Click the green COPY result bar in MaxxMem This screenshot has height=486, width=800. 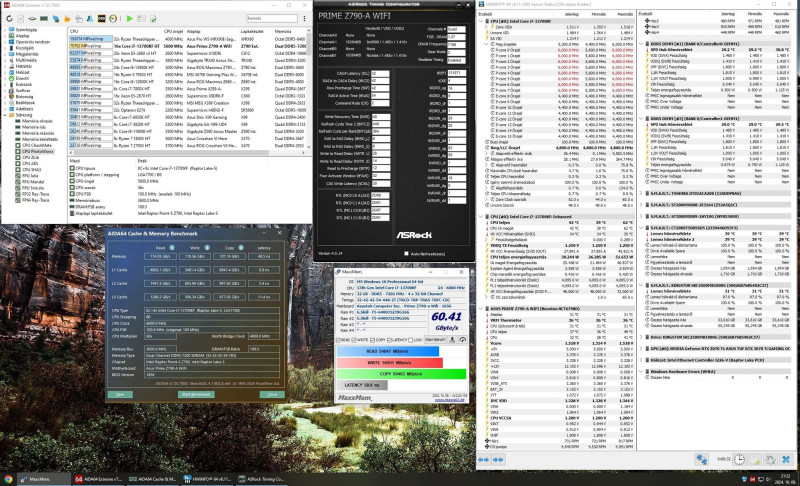(401, 374)
